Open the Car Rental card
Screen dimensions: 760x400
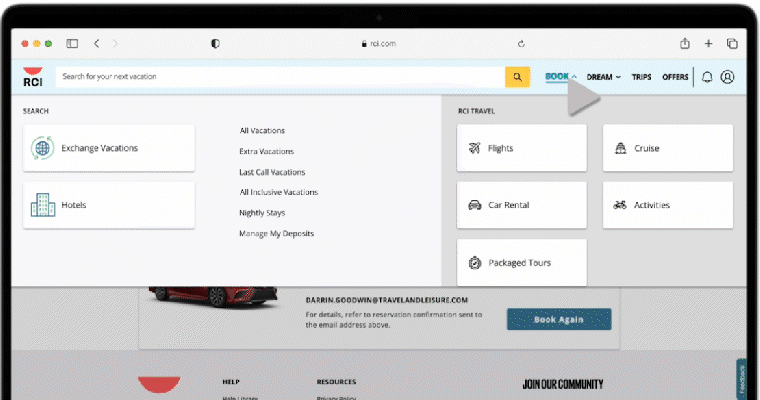pyautogui.click(x=522, y=205)
